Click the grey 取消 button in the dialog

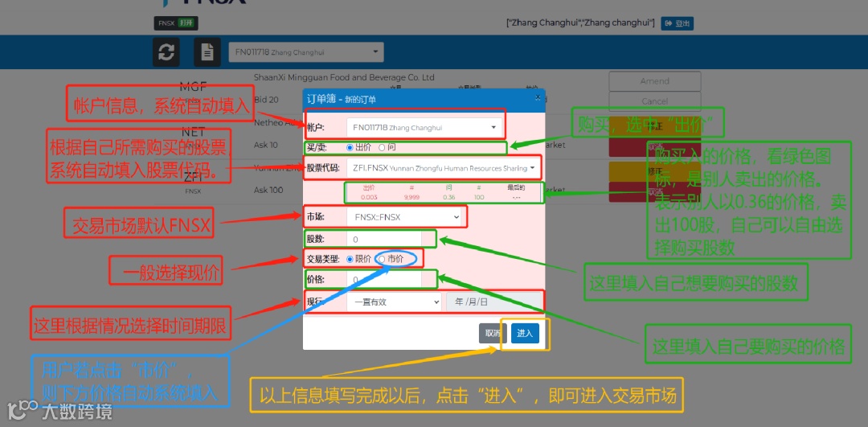[x=493, y=334]
